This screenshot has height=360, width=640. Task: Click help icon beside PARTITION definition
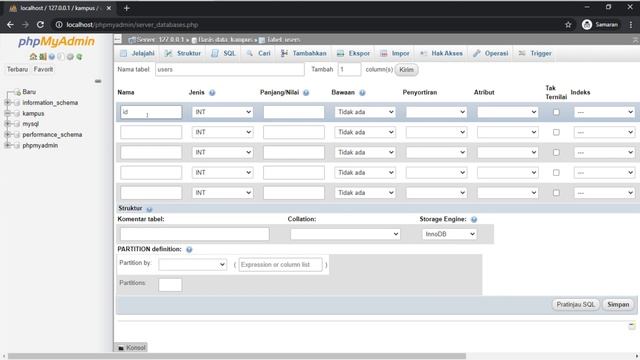click(189, 249)
